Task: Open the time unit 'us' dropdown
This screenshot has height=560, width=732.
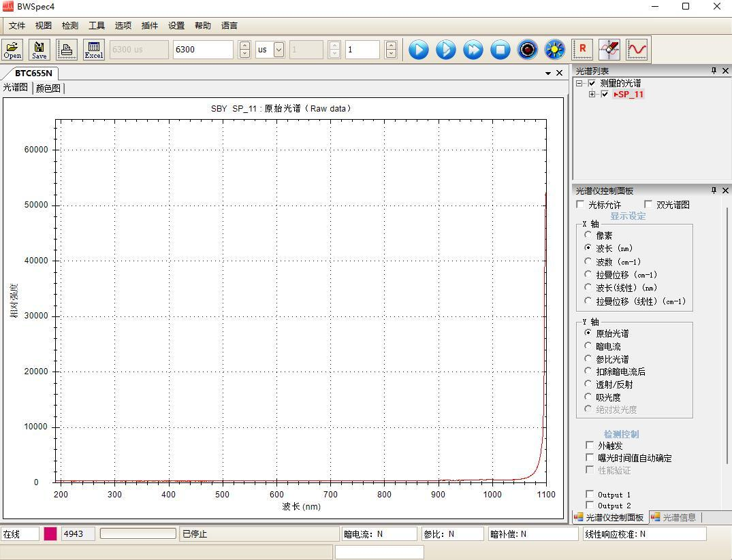Action: tap(279, 50)
